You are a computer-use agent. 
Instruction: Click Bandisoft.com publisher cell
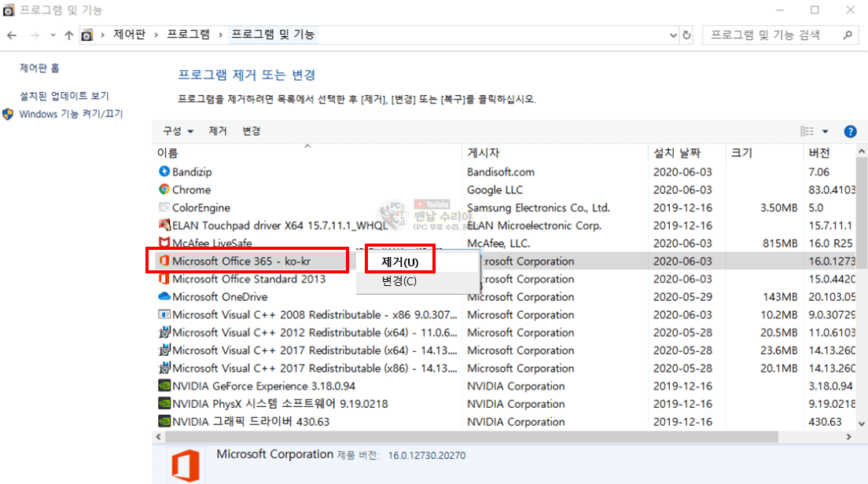(x=500, y=172)
